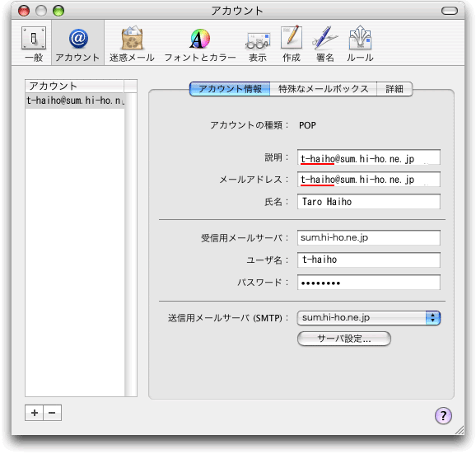This screenshot has width=476, height=454.
Task: Open フォントとカラー fonts and colors pane
Action: coord(200,44)
